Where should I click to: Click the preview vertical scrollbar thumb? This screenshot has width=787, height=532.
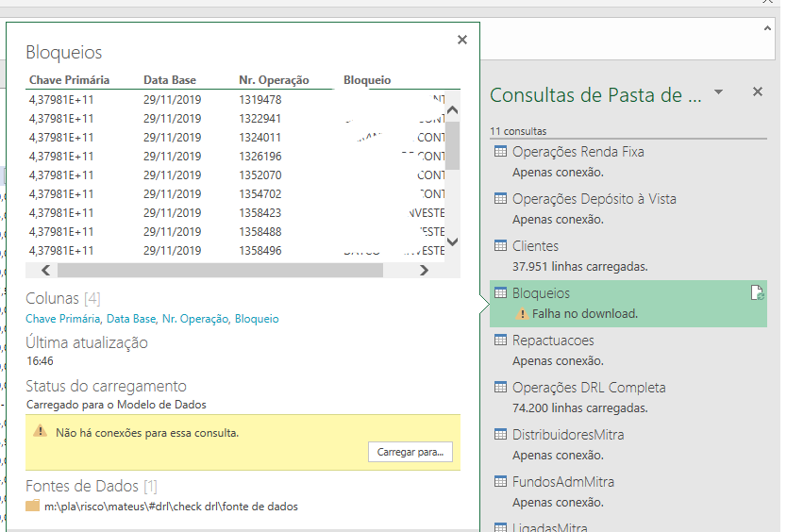coord(452,145)
